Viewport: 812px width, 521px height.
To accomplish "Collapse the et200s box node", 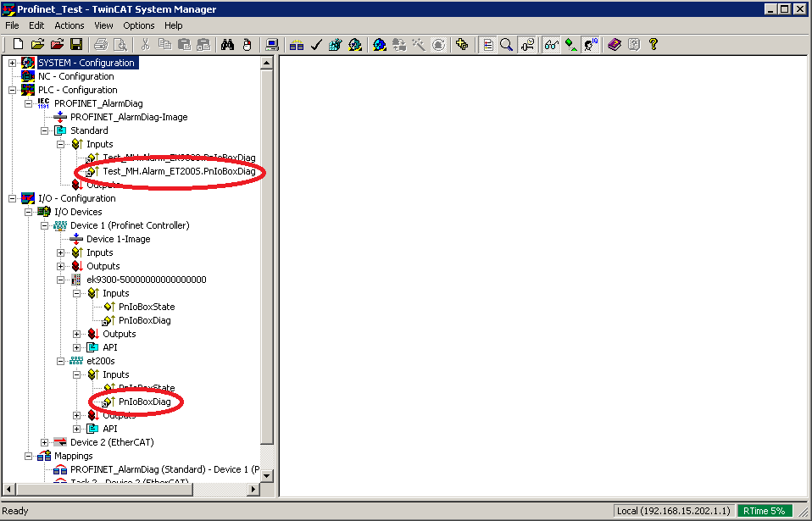I will [60, 361].
